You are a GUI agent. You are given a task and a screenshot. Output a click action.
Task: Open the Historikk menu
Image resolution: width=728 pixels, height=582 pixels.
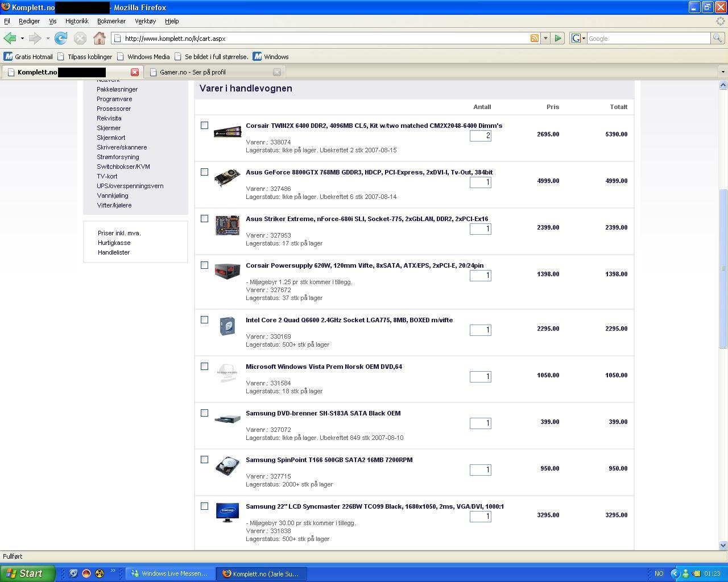pos(77,21)
